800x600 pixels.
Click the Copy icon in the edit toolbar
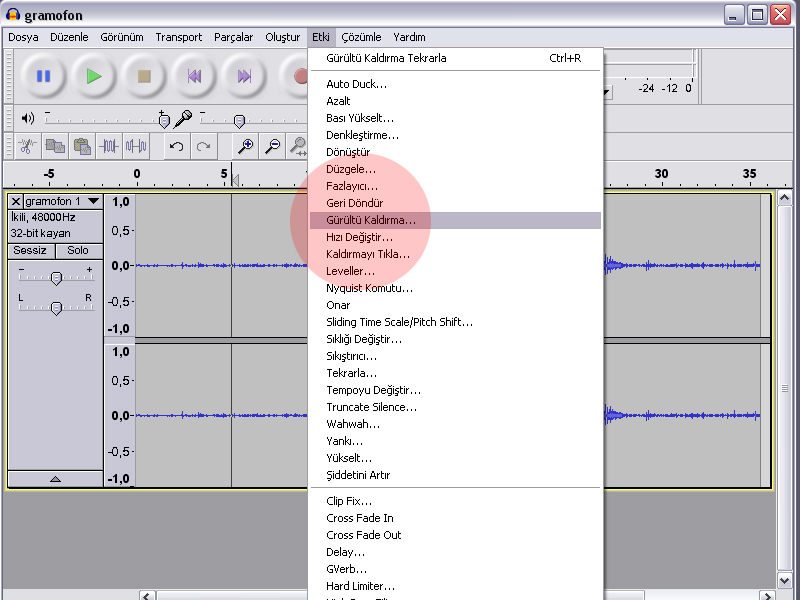(x=55, y=146)
